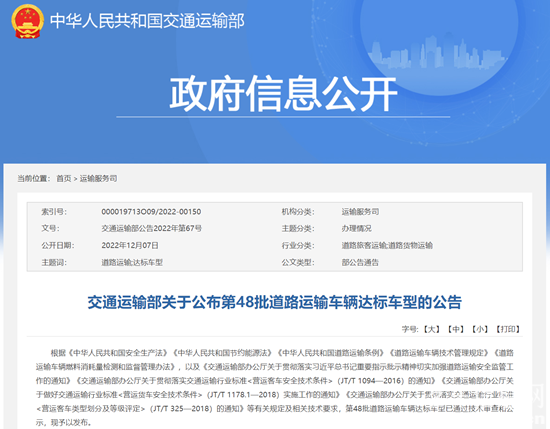The width and height of the screenshot is (550, 429).
Task: Click the 主题分类 label
Action: [x=298, y=229]
